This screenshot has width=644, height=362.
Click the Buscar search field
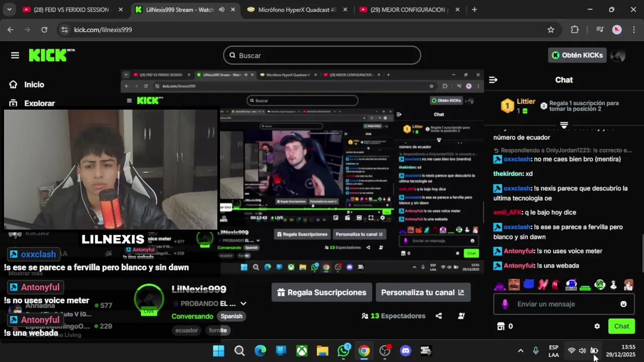tap(322, 55)
